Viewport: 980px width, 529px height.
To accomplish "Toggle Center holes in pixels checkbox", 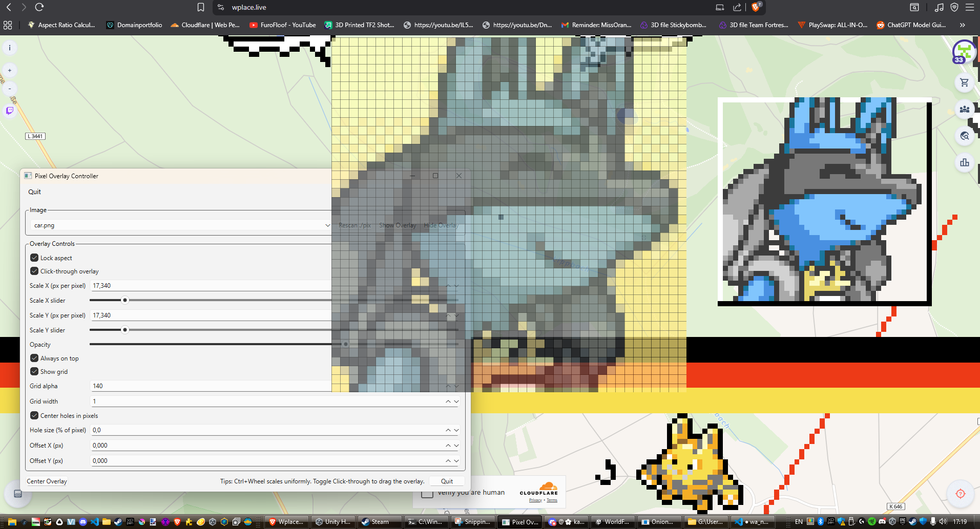I will coord(34,415).
